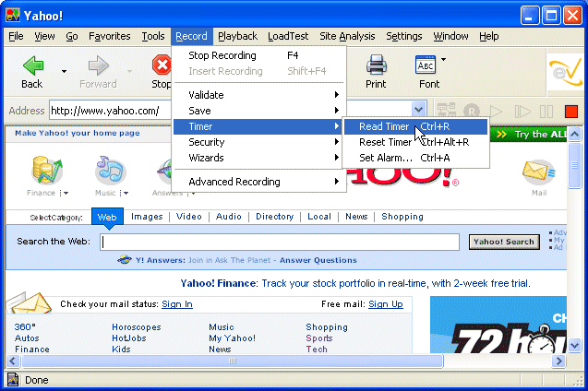
Task: Open the Font size dropdown arrow
Action: coord(444,59)
